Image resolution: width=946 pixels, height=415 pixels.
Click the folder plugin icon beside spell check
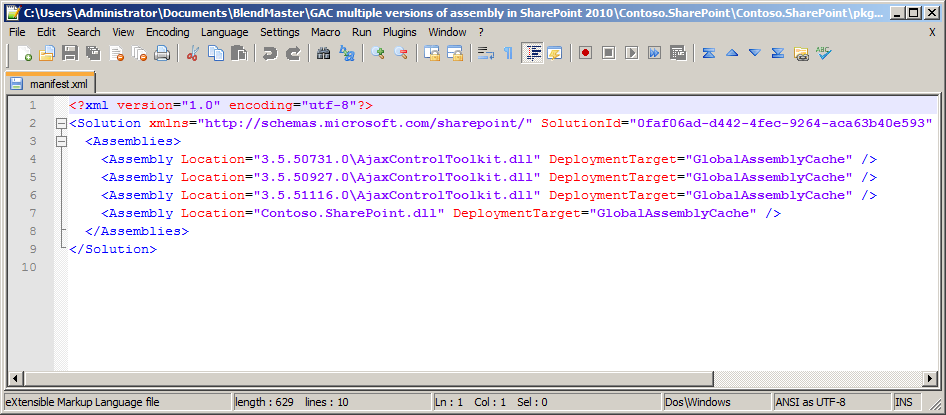point(801,54)
